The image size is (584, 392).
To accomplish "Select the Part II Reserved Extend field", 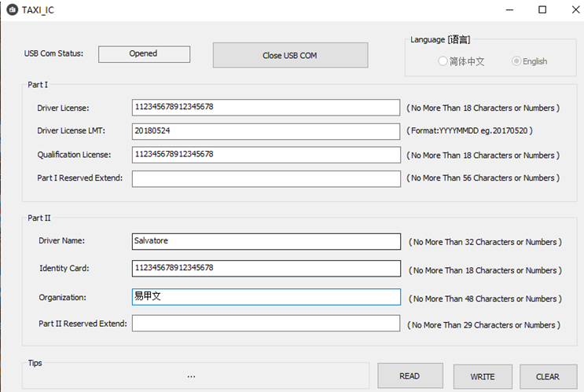I will (266, 324).
